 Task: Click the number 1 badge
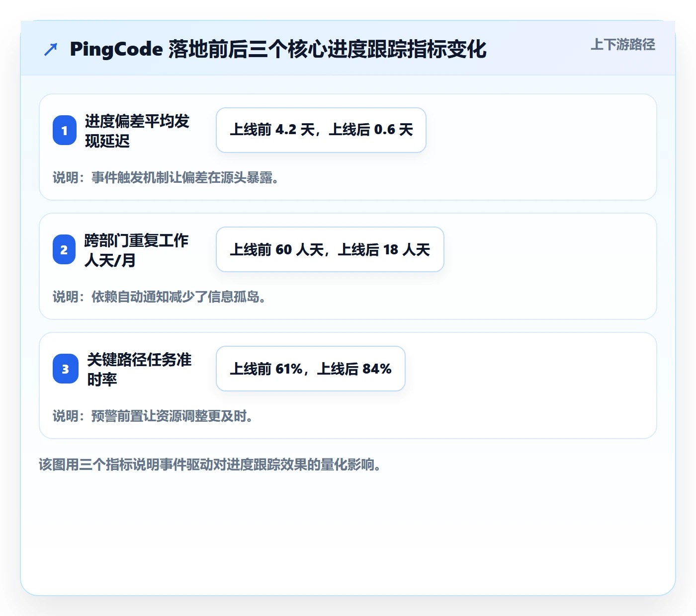click(65, 130)
